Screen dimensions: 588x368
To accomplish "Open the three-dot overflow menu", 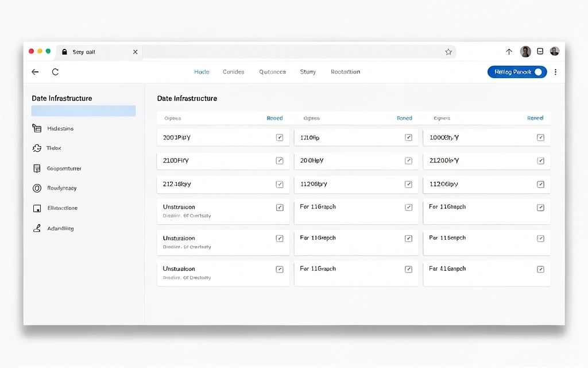I will click(555, 72).
